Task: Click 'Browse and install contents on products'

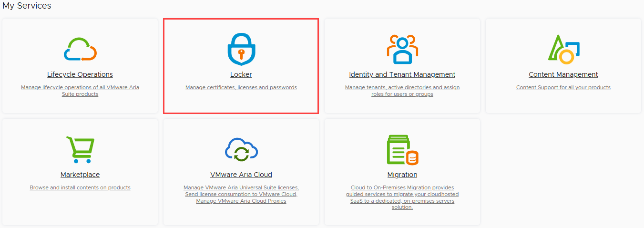Action: click(x=80, y=188)
